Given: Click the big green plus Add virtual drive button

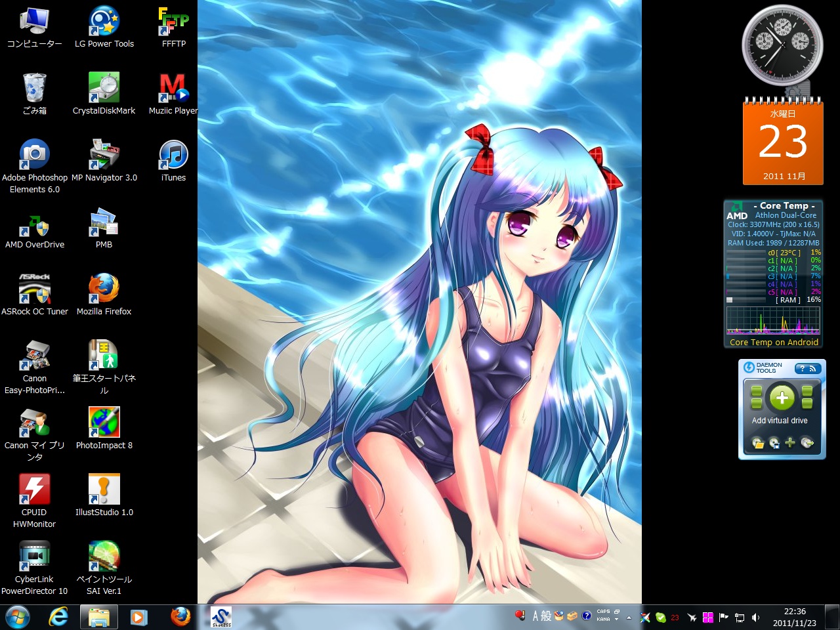Looking at the screenshot, I should point(782,398).
